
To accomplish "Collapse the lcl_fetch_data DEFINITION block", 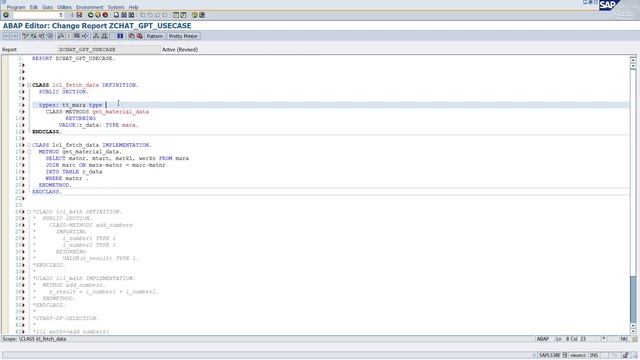I will tap(29, 85).
